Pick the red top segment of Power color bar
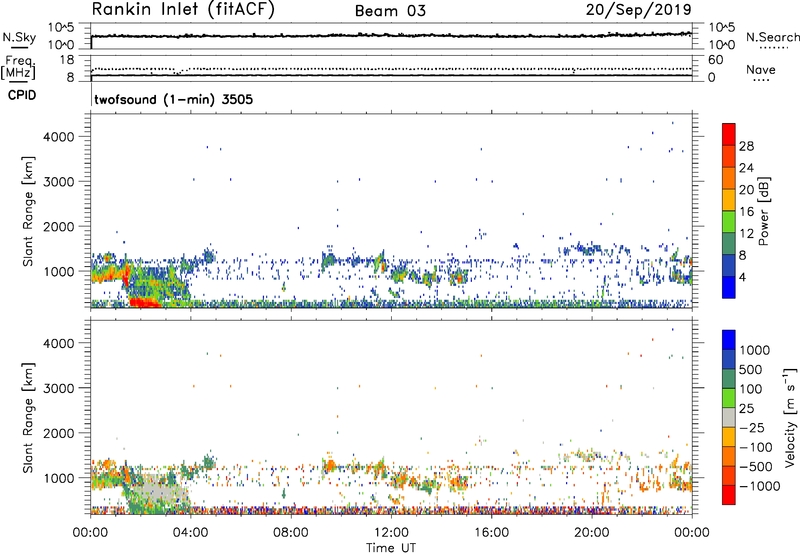 (729, 135)
